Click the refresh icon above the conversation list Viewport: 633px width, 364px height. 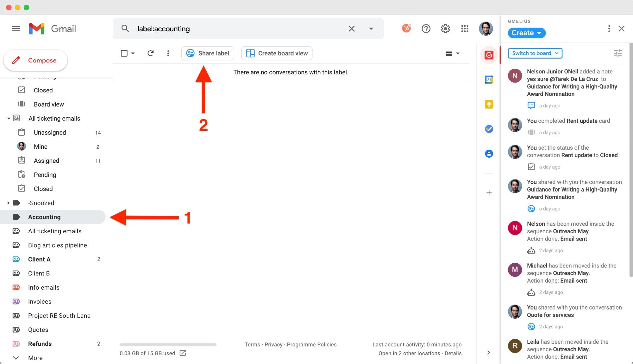coord(151,53)
